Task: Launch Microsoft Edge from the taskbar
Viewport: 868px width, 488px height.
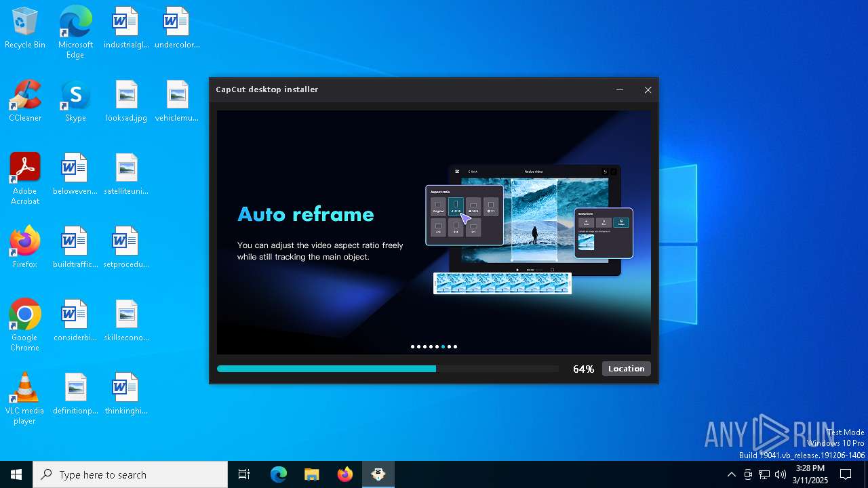Action: click(279, 474)
